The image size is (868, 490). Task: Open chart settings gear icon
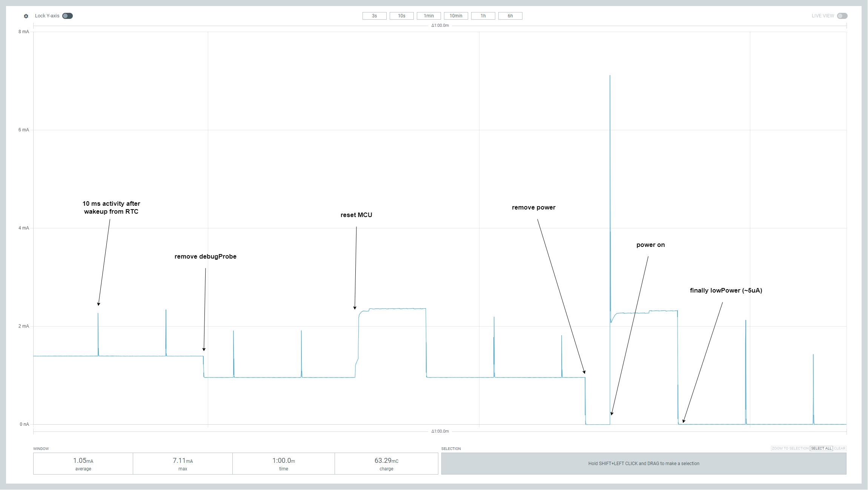26,16
